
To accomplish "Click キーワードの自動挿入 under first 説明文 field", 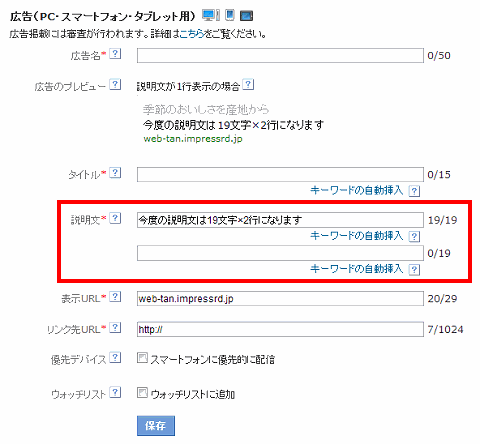I will tap(356, 236).
